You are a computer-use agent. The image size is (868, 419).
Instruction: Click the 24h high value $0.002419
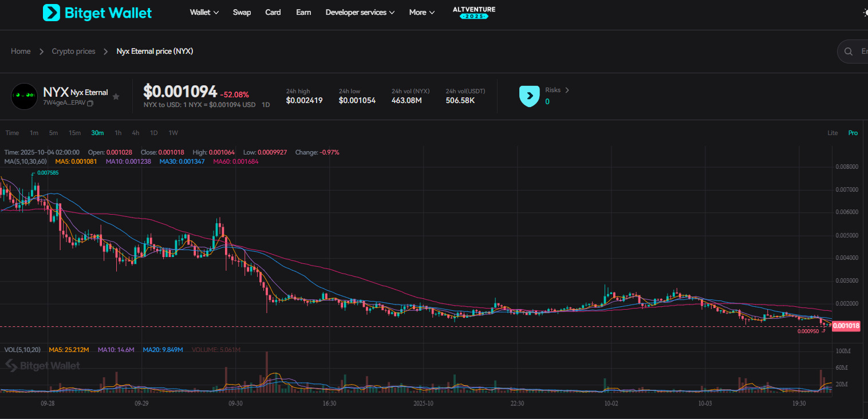[x=305, y=101]
